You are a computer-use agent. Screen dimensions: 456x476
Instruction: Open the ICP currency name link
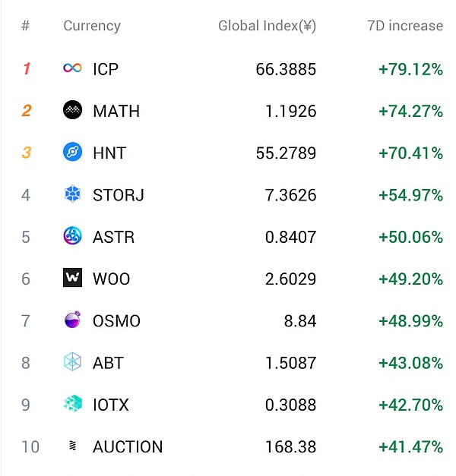tap(106, 69)
